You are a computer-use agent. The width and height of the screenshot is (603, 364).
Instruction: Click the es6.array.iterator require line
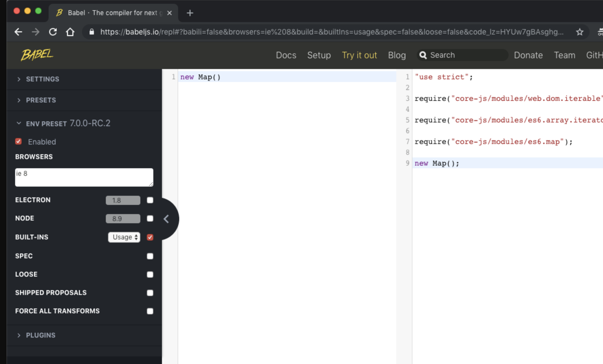click(509, 120)
